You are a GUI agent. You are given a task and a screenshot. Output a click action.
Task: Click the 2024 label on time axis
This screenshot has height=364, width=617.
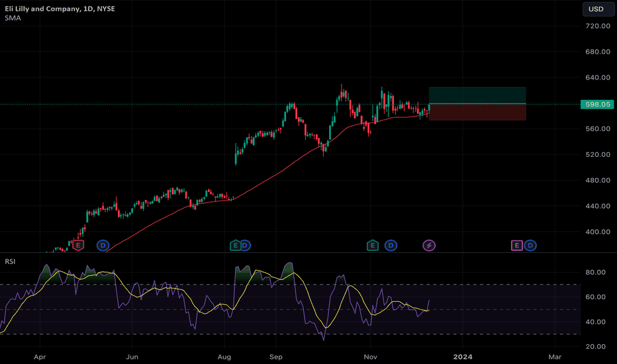pos(463,357)
